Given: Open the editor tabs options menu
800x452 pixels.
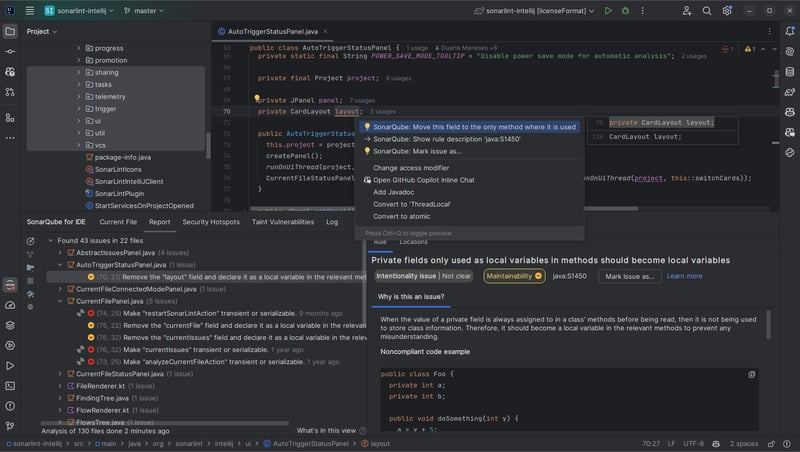Looking at the screenshot, I should click(x=769, y=31).
